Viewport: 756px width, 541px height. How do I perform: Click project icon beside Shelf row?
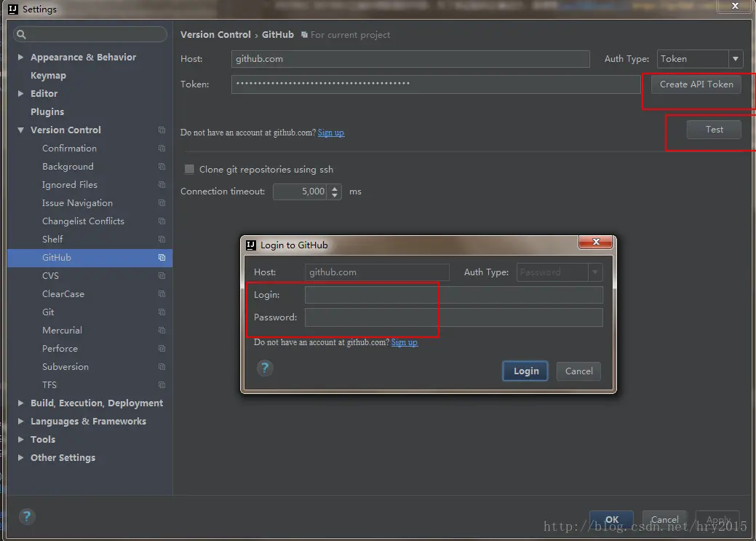tap(162, 240)
